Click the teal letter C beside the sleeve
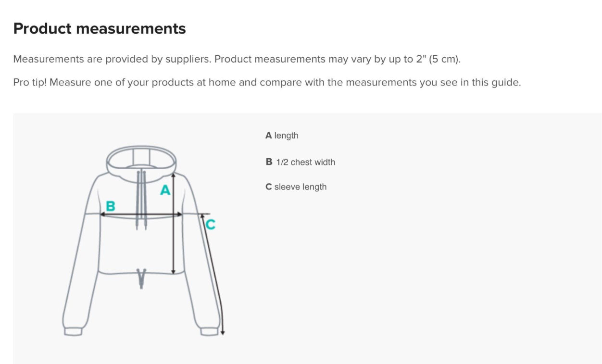Image resolution: width=602 pixels, height=364 pixels. (x=210, y=224)
